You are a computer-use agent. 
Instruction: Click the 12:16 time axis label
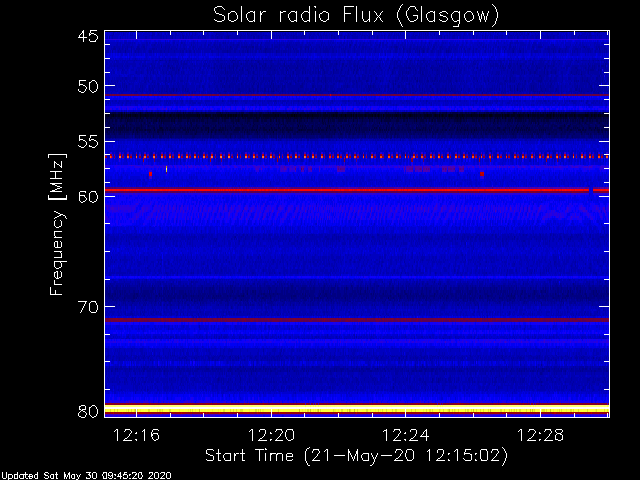coord(136,436)
